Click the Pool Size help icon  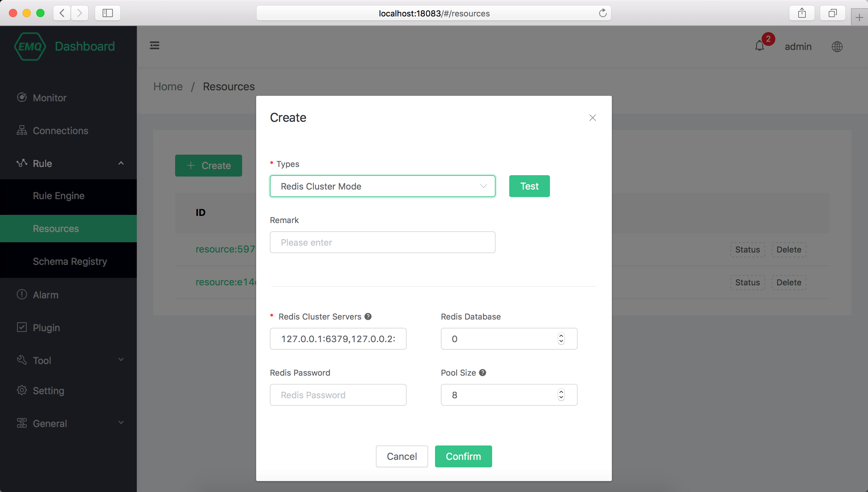[483, 373]
